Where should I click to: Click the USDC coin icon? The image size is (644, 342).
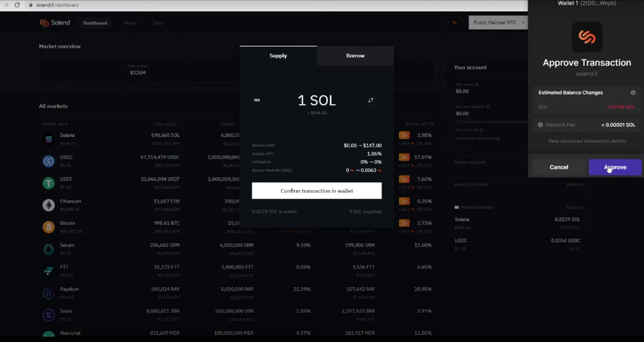point(48,161)
